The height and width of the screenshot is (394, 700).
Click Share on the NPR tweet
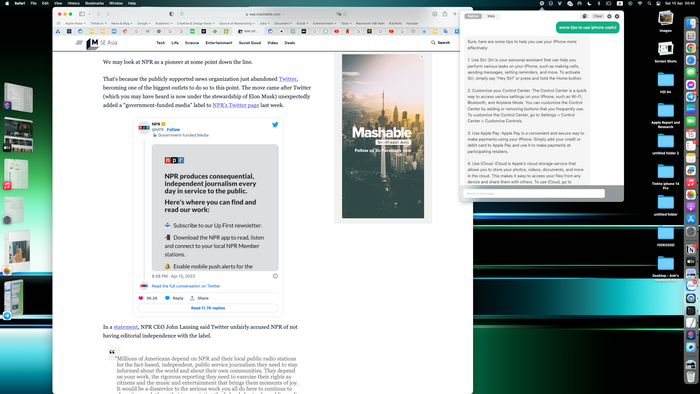pyautogui.click(x=199, y=298)
